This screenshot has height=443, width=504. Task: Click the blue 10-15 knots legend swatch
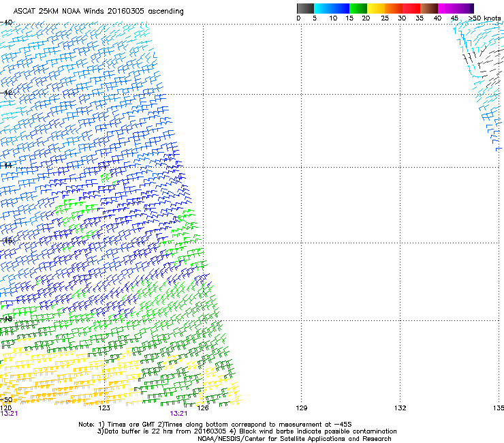click(x=341, y=8)
